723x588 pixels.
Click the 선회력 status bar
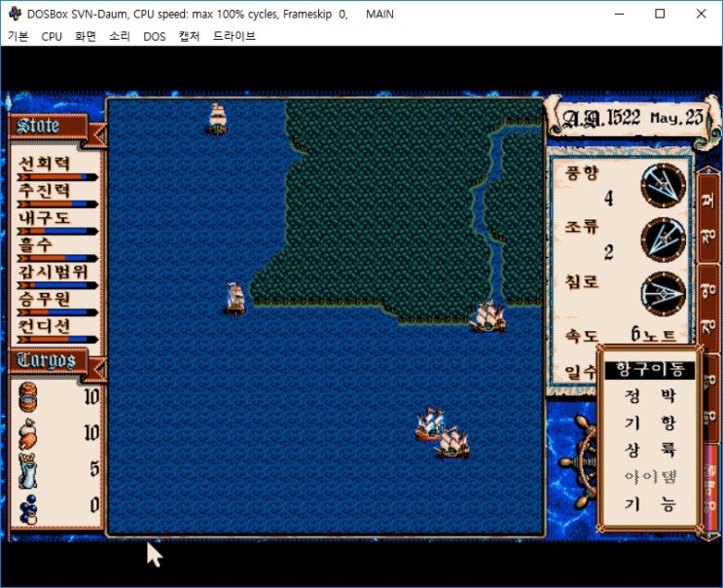57,177
